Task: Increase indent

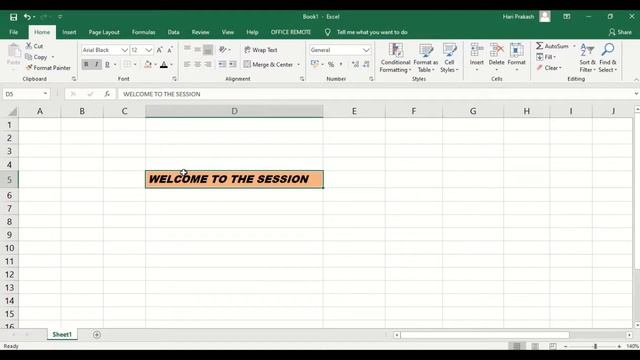Action: pyautogui.click(x=233, y=64)
